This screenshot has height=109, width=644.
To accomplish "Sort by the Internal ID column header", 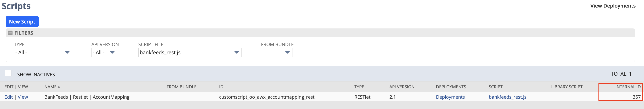I will (628, 87).
